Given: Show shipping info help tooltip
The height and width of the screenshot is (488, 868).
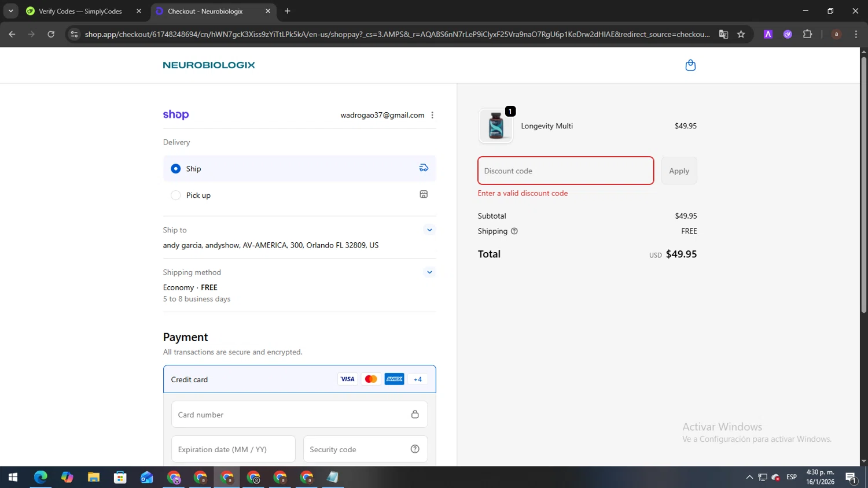Looking at the screenshot, I should pos(514,231).
